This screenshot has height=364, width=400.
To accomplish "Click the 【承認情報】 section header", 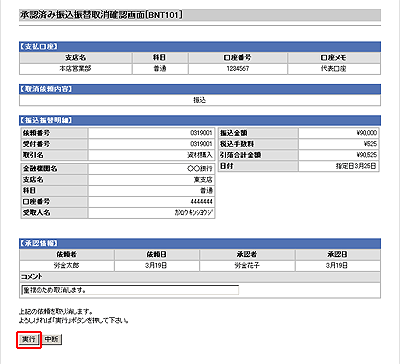I will click(200, 243).
